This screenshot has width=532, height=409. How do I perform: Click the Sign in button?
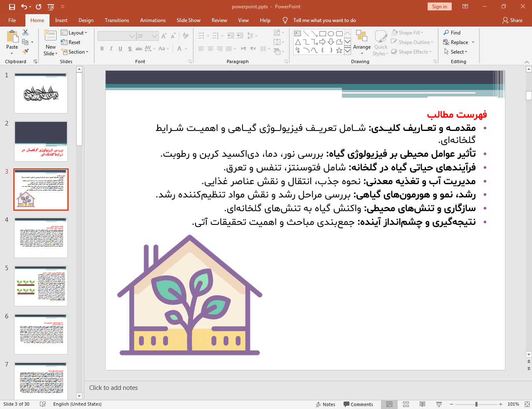pyautogui.click(x=439, y=7)
